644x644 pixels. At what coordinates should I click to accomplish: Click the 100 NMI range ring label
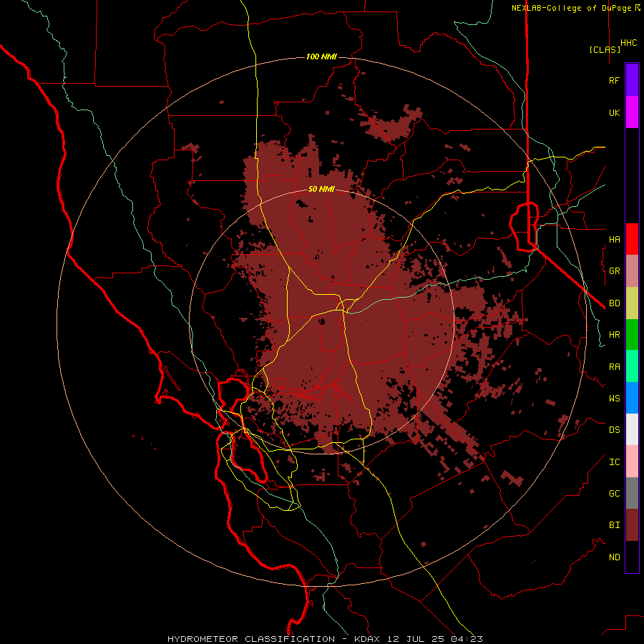pyautogui.click(x=321, y=57)
